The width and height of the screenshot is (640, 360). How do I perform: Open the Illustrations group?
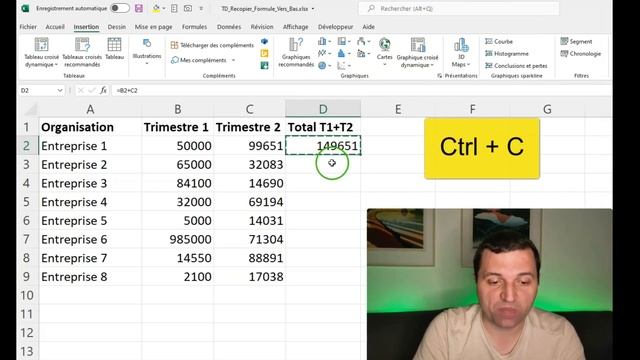pyautogui.click(x=147, y=52)
